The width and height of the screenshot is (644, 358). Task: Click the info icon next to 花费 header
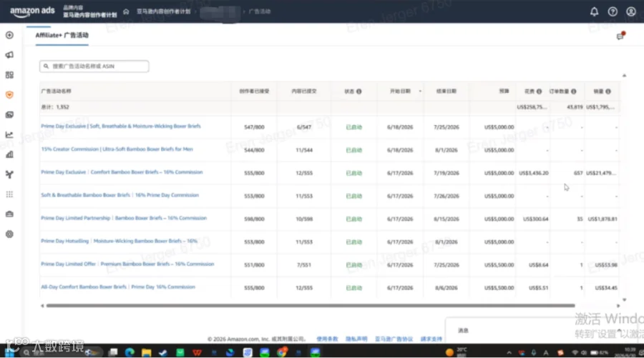click(539, 91)
